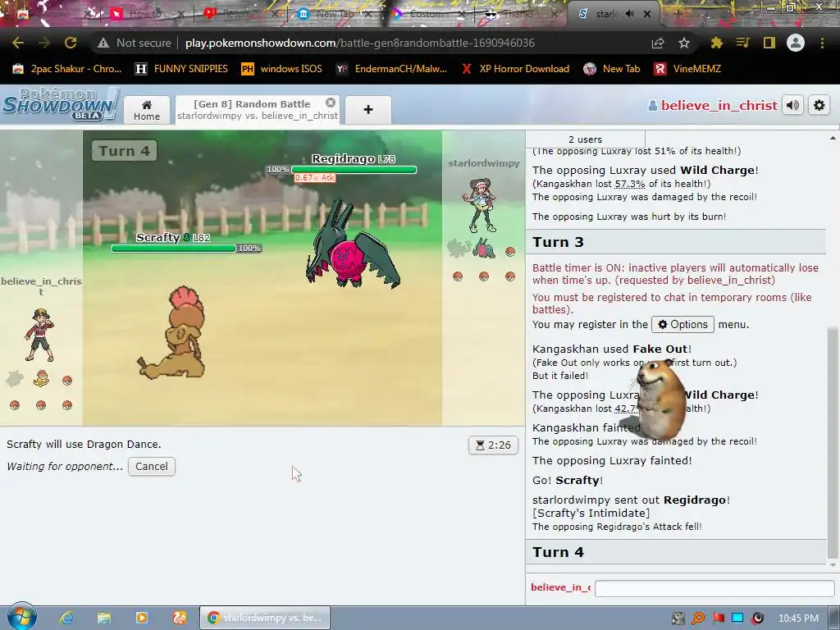Open the Chrome profile avatar
The image size is (840, 630).
[796, 43]
